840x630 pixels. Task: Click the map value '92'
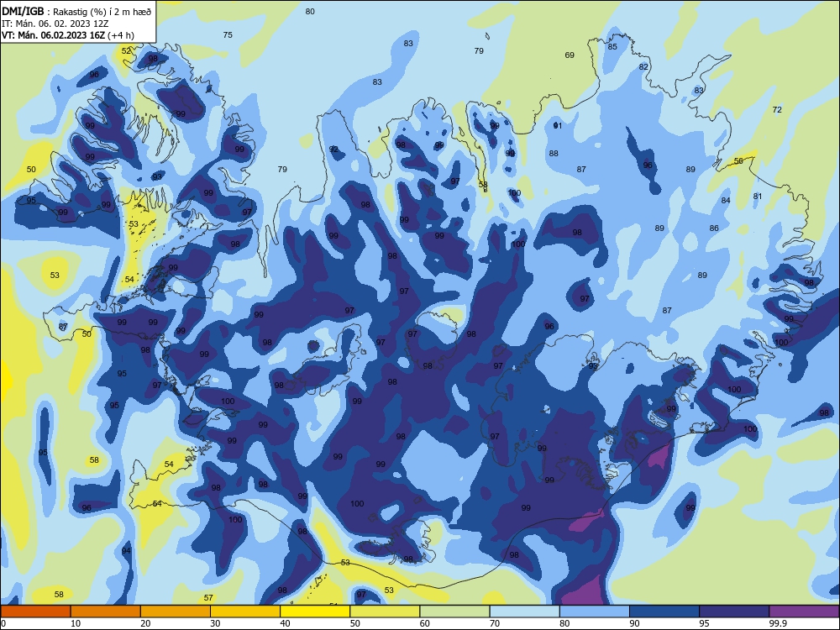point(333,150)
